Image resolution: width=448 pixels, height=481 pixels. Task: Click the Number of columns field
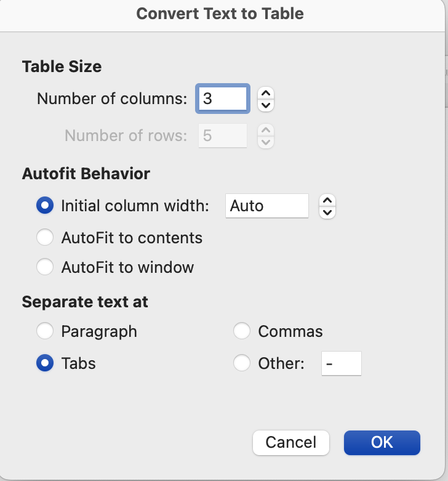pos(223,99)
